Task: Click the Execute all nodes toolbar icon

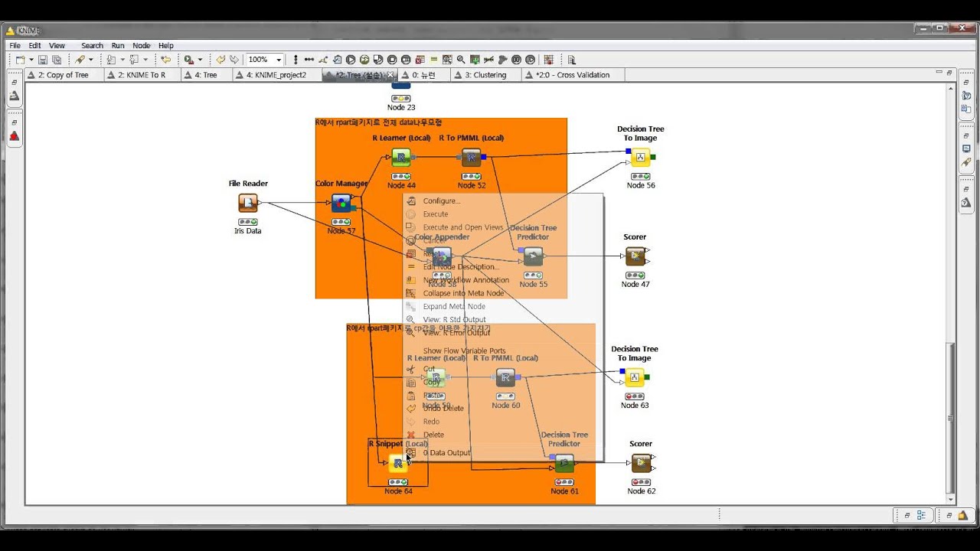Action: (364, 60)
